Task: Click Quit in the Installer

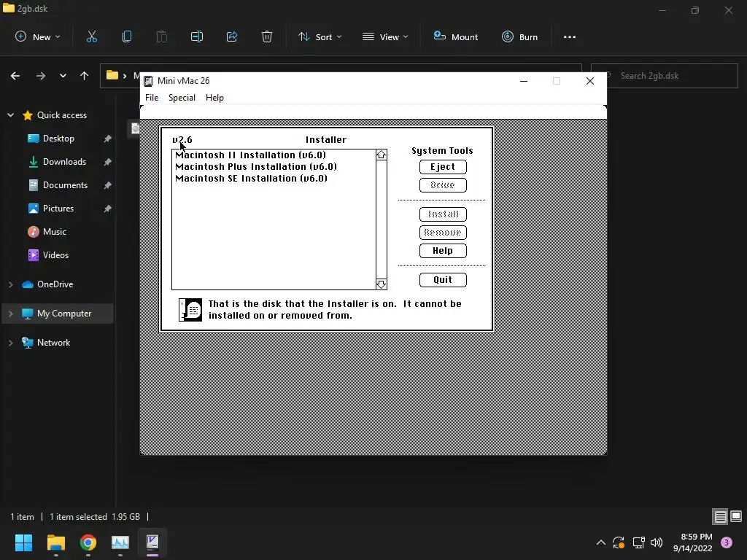Action: (x=443, y=279)
